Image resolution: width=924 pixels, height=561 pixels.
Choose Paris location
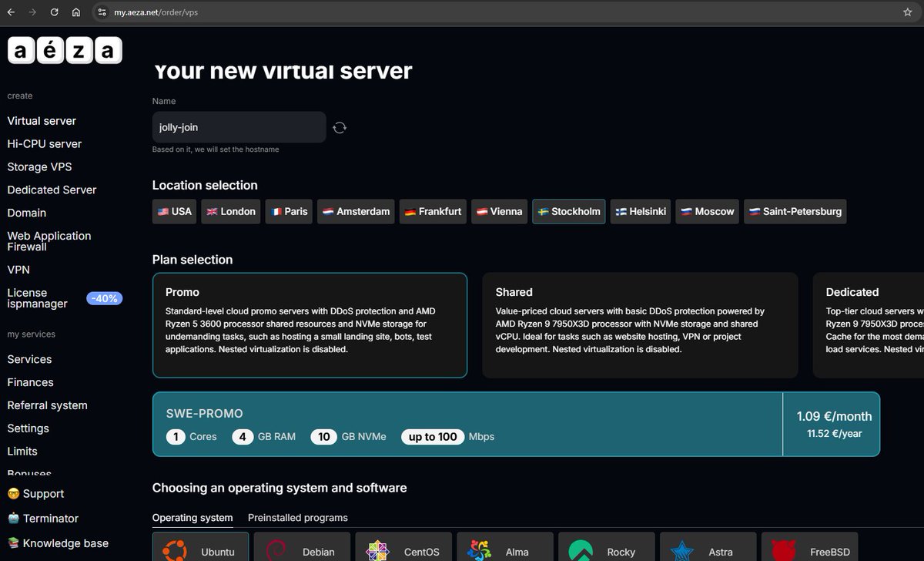click(x=289, y=211)
